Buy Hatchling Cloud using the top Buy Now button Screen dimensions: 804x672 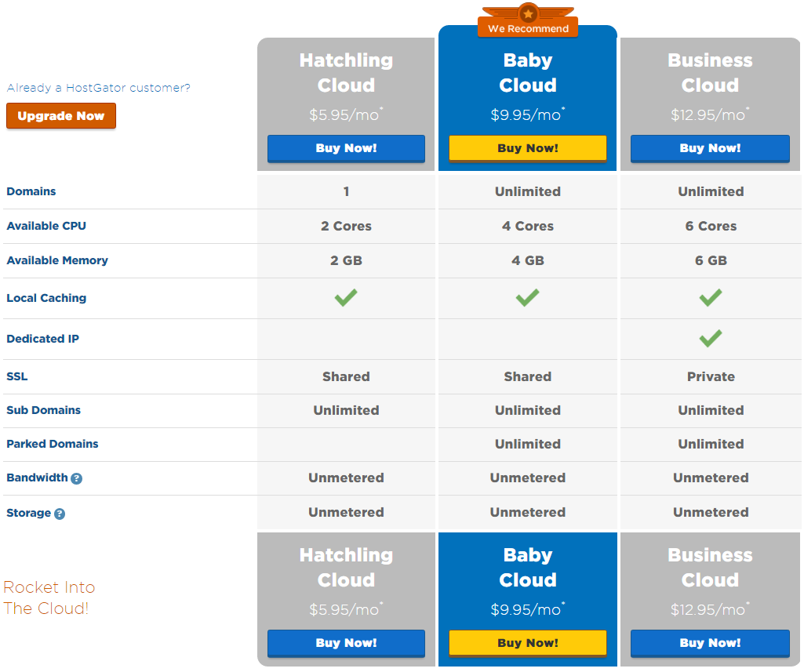(346, 149)
